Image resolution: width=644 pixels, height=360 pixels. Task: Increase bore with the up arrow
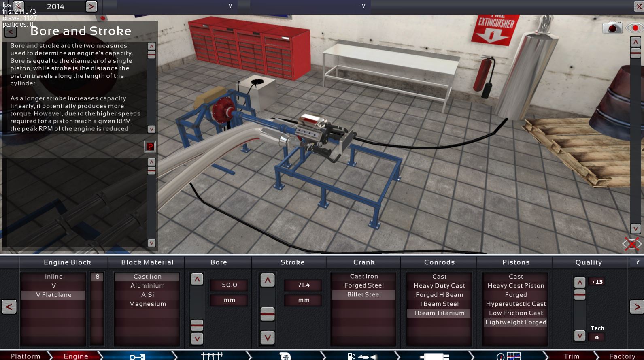pyautogui.click(x=197, y=279)
